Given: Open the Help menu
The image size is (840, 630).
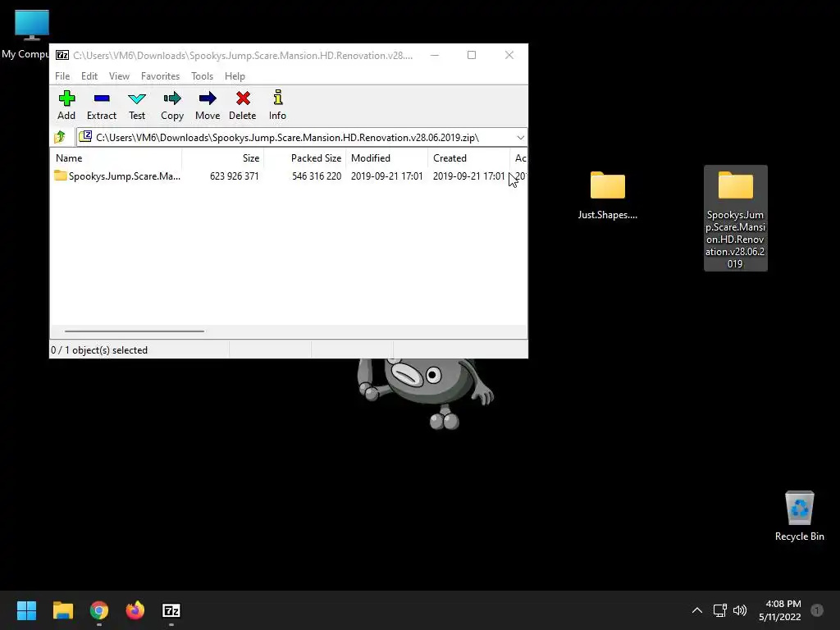Looking at the screenshot, I should [235, 76].
